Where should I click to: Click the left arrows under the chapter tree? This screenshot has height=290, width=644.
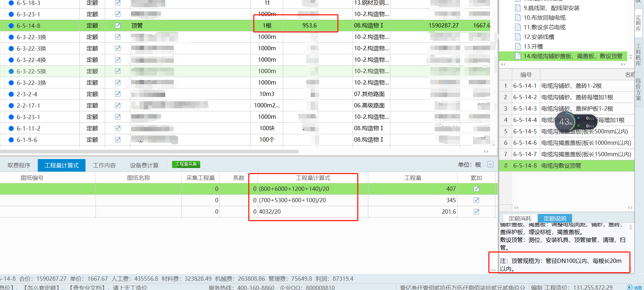(503, 65)
